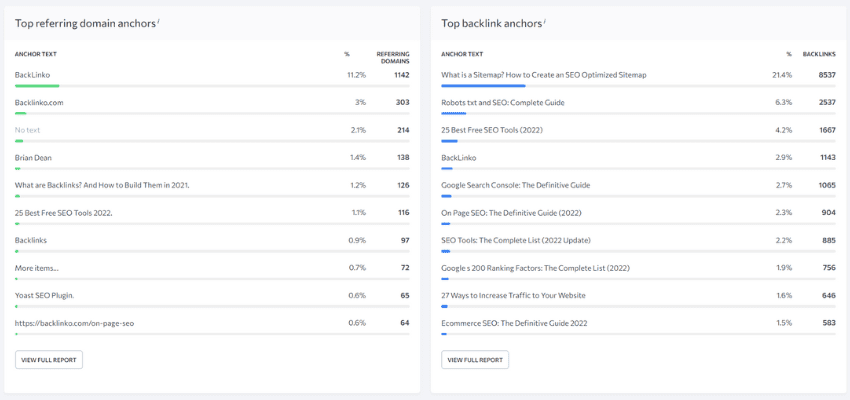The height and width of the screenshot is (400, 850).
Task: Click 'Ecommerce SEO: The Definitive Guide 2022'
Action: click(514, 324)
